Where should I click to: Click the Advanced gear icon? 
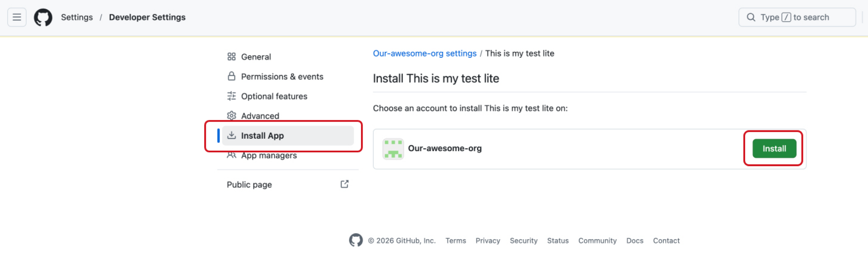tap(231, 116)
